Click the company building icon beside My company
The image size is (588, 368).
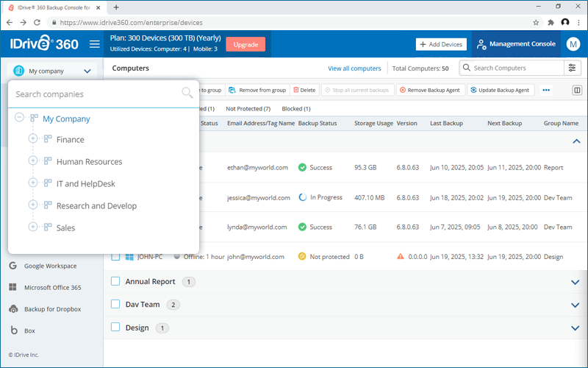[x=19, y=71]
